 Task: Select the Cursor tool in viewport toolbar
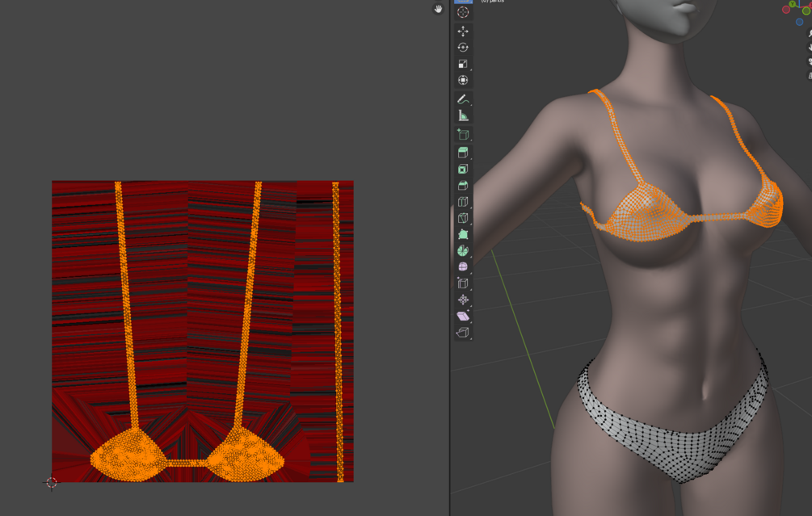coord(463,12)
